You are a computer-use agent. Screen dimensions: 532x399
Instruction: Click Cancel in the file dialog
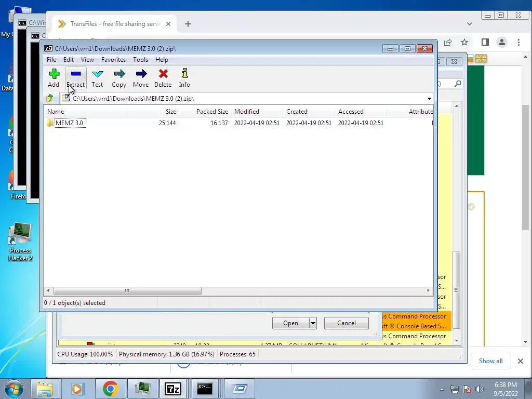click(x=347, y=323)
